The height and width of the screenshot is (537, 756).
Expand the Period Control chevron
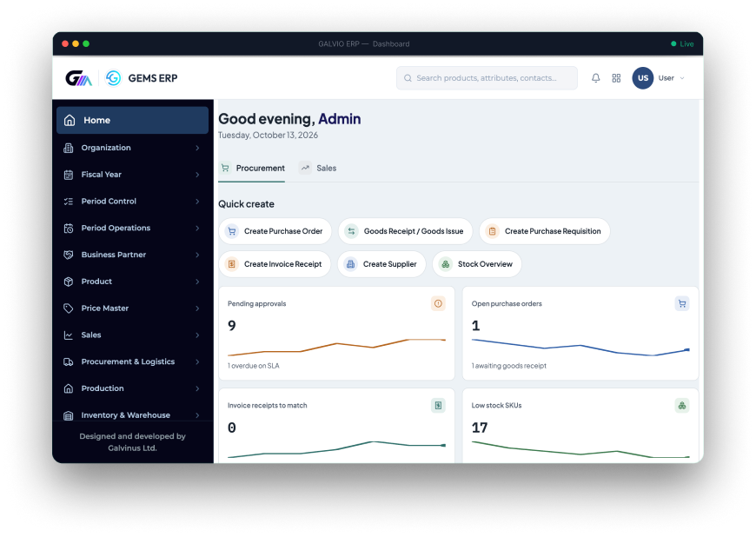click(197, 202)
